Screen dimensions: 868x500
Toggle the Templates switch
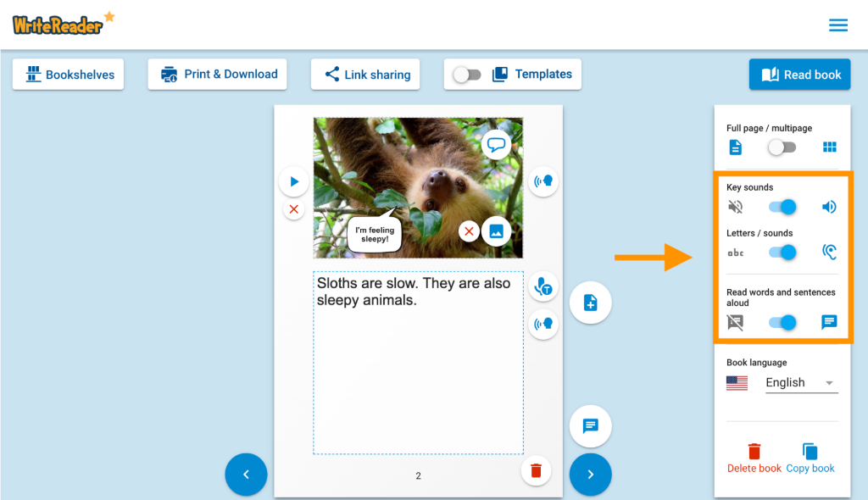(x=467, y=75)
